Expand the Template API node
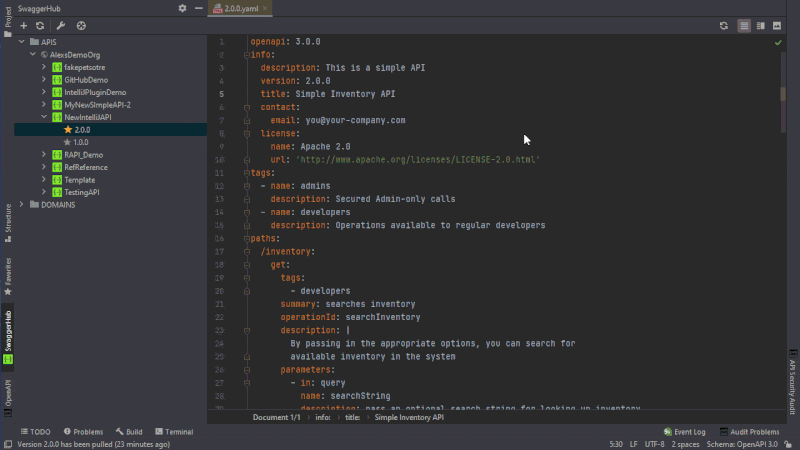 [44, 179]
